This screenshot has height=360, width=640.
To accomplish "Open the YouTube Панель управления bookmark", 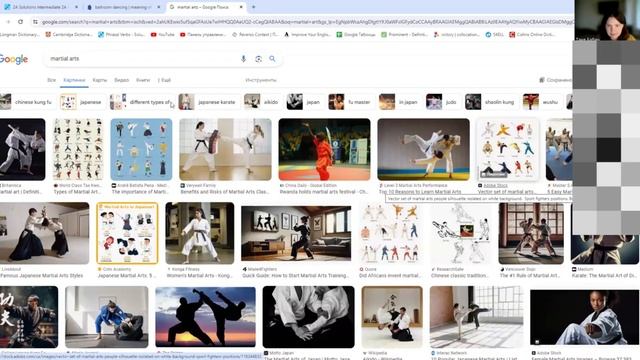I will [x=203, y=35].
